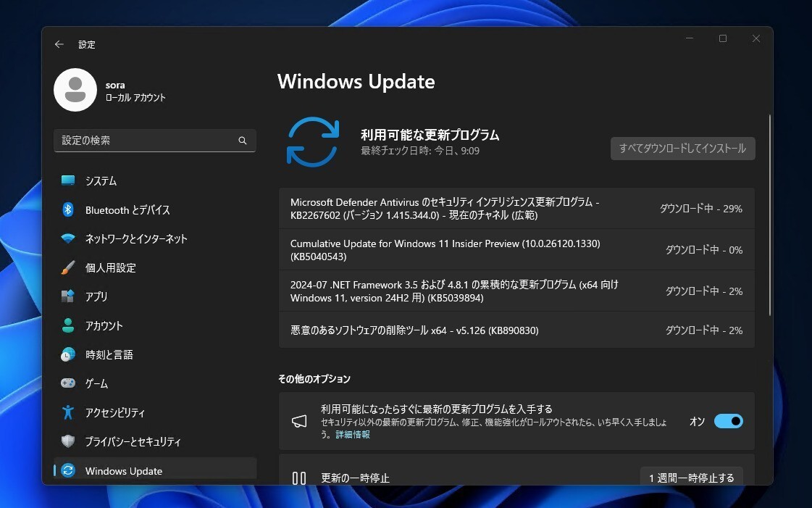Open アクセシビリティ settings

[69, 412]
